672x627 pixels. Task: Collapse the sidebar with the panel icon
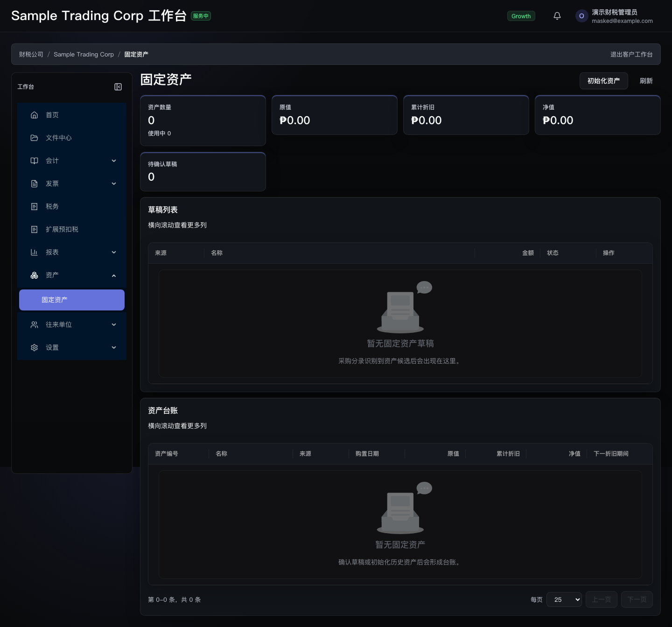(x=118, y=87)
